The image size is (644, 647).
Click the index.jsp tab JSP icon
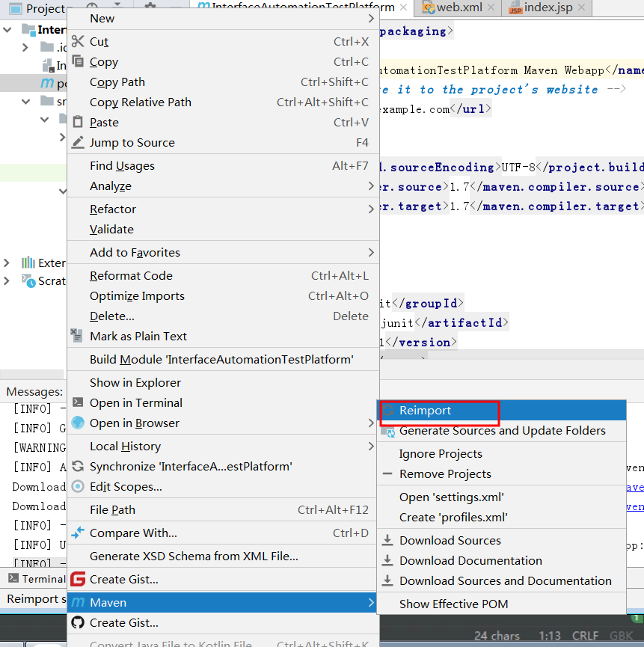pyautogui.click(x=515, y=7)
